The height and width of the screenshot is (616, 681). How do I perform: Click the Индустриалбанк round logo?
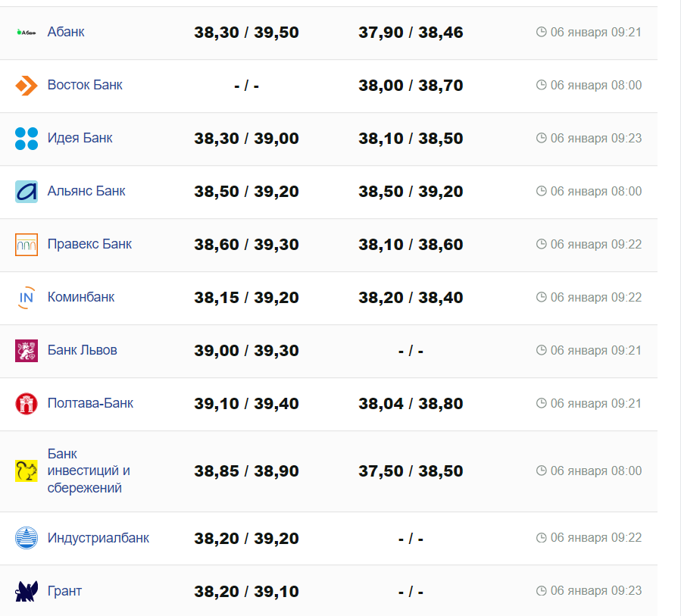click(27, 538)
